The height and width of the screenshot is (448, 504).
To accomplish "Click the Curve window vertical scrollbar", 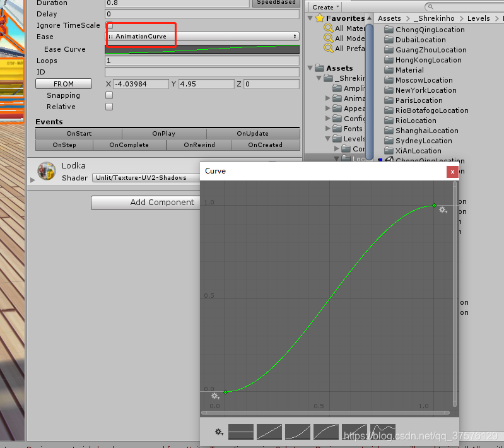I will [x=455, y=294].
